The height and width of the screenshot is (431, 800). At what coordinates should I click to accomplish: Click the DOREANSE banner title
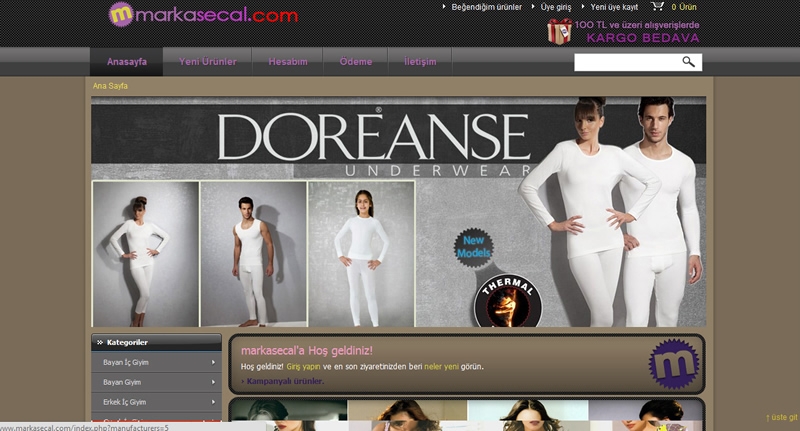tap(374, 136)
